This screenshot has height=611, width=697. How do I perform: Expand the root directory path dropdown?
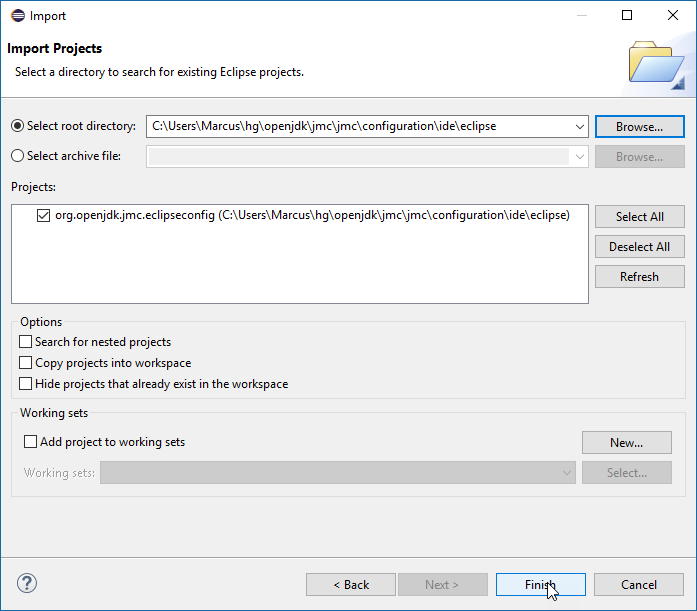click(x=579, y=127)
